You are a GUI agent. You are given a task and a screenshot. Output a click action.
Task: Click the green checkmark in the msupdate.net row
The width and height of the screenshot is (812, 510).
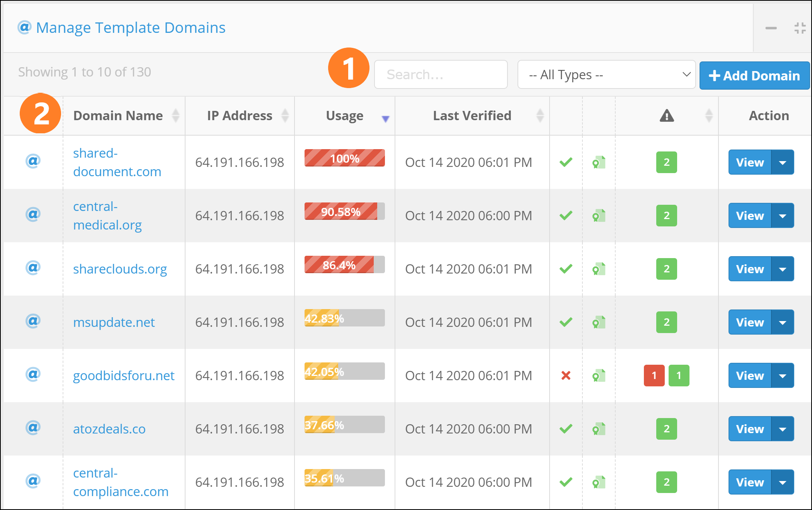pos(566,322)
